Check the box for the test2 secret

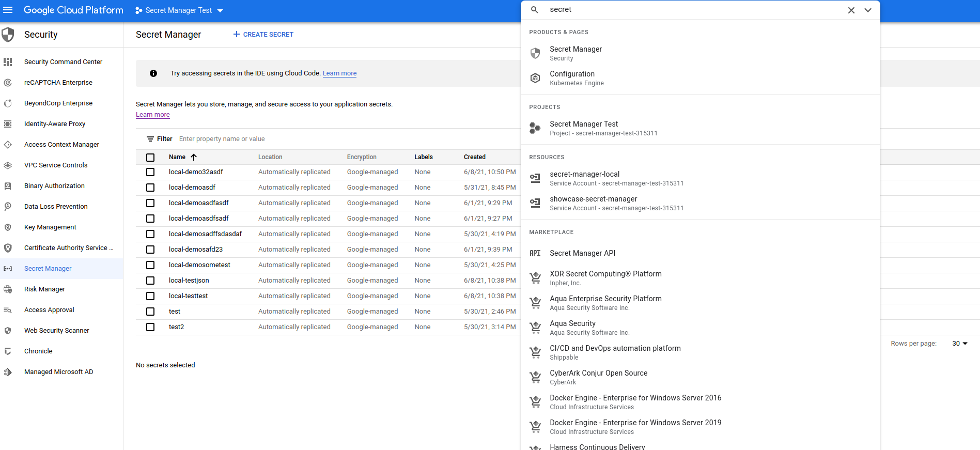[x=150, y=327]
